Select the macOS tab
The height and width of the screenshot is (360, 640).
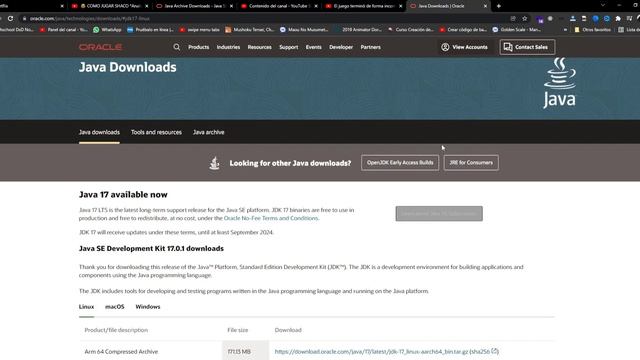click(115, 307)
